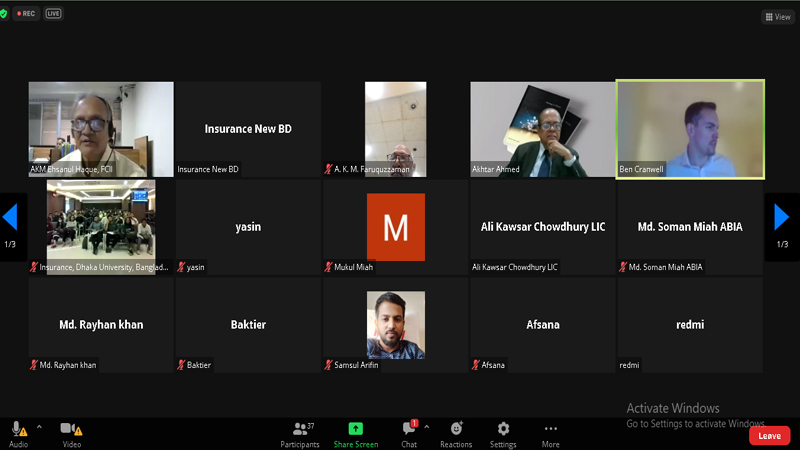The width and height of the screenshot is (800, 450).
Task: Click the 'Akhtar Ahmed' name label
Action: tap(495, 169)
